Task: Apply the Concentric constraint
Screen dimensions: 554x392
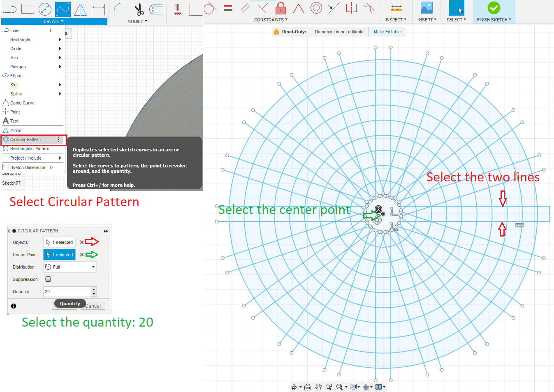Action: click(316, 8)
